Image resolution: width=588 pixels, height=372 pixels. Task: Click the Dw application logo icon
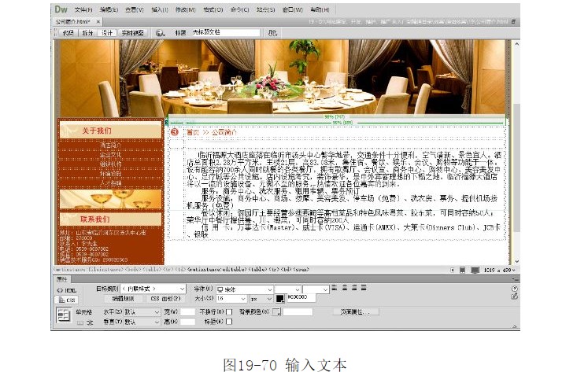(x=61, y=9)
